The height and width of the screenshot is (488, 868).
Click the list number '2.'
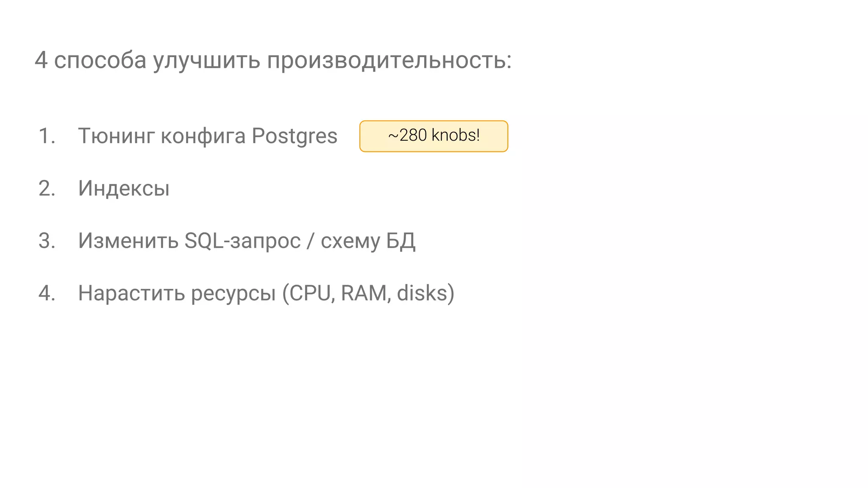point(47,188)
